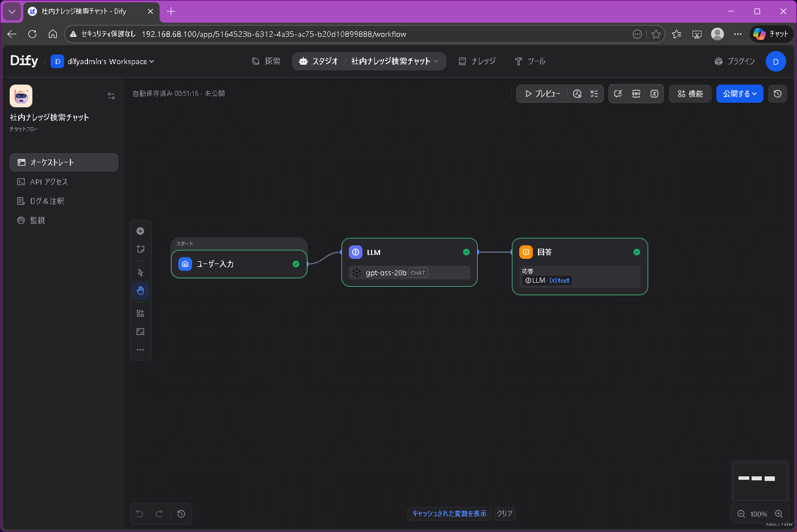Click the app robot icon in sidebar

(x=21, y=96)
